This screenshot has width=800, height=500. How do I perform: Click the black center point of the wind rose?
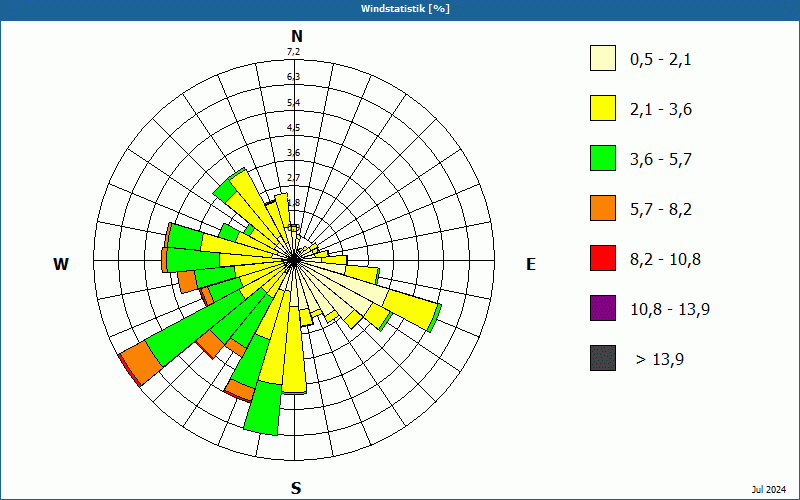(293, 260)
